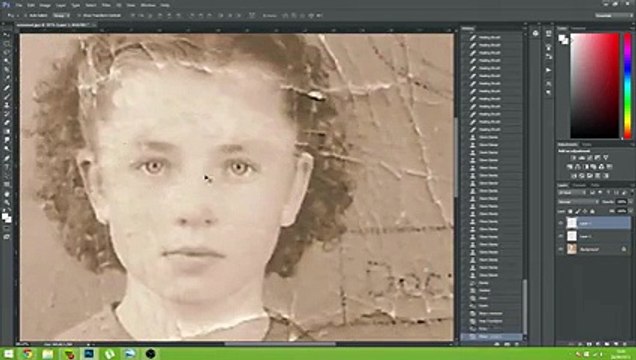Add an Invert adjustment

tap(574, 176)
